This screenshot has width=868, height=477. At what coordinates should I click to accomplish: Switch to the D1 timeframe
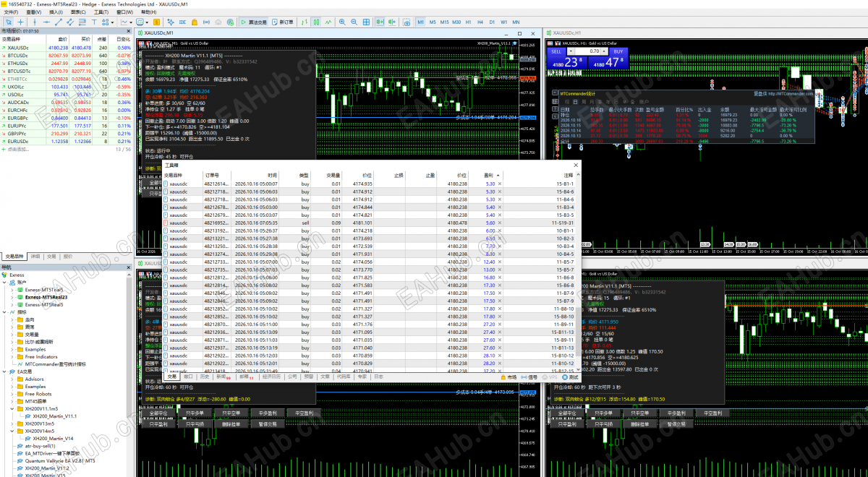[492, 22]
